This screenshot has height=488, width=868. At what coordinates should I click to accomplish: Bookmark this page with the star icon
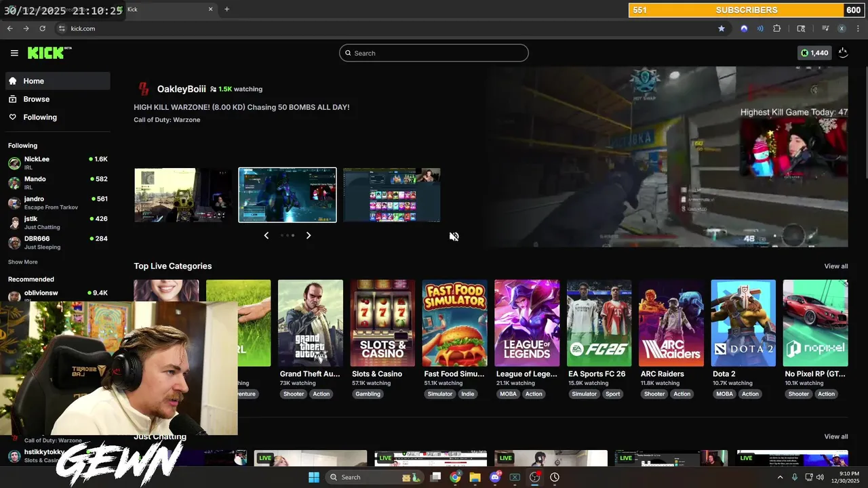coord(722,28)
